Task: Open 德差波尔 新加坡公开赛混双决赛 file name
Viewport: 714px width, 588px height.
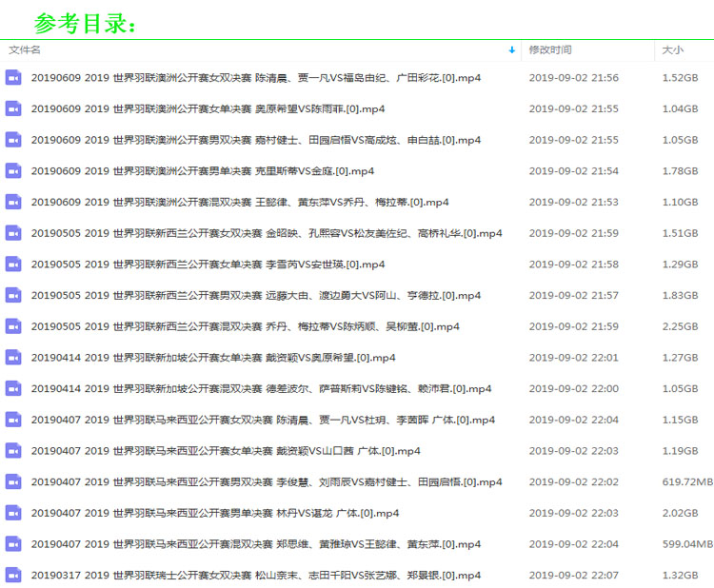Action: (261, 389)
